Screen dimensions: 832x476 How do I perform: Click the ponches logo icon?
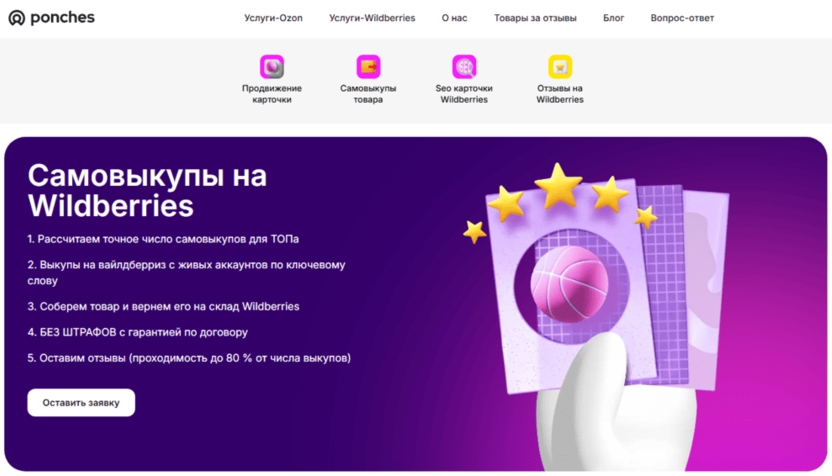16,18
